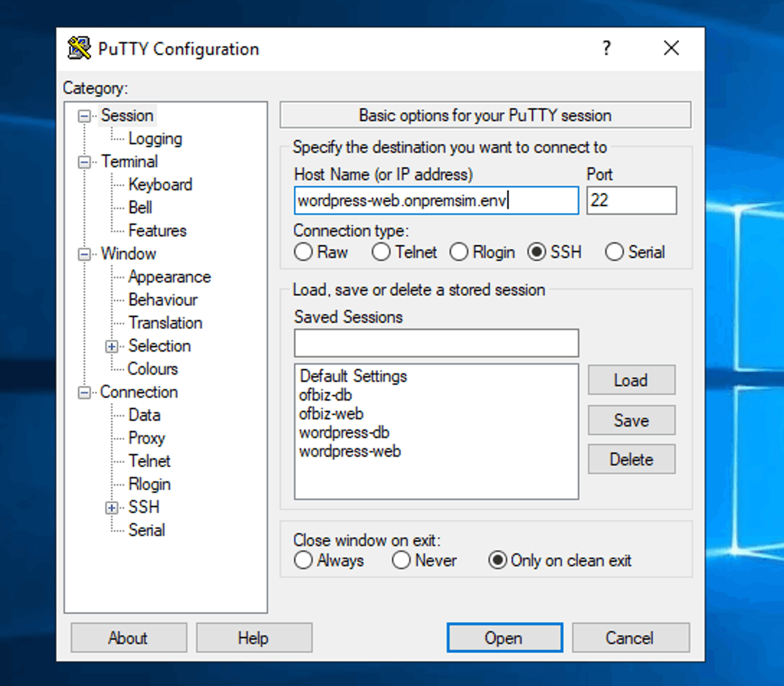The height and width of the screenshot is (686, 784).
Task: Select the wordpress-db saved session
Action: coord(344,432)
